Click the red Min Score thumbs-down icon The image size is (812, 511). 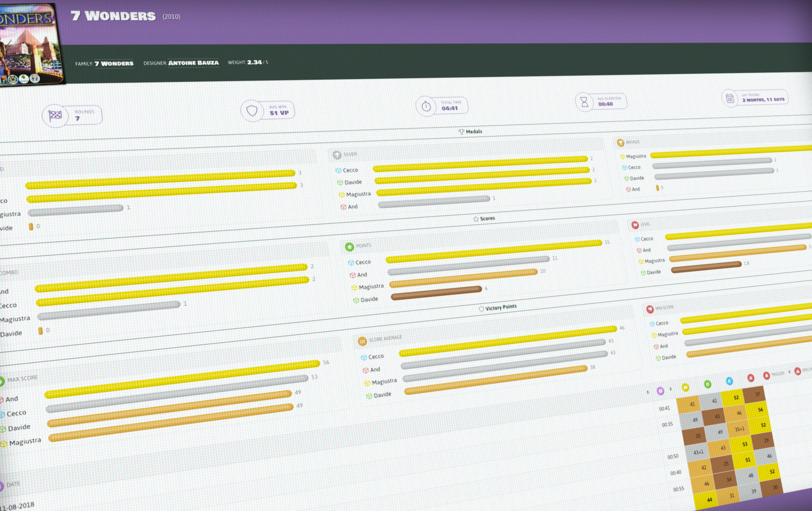650,309
